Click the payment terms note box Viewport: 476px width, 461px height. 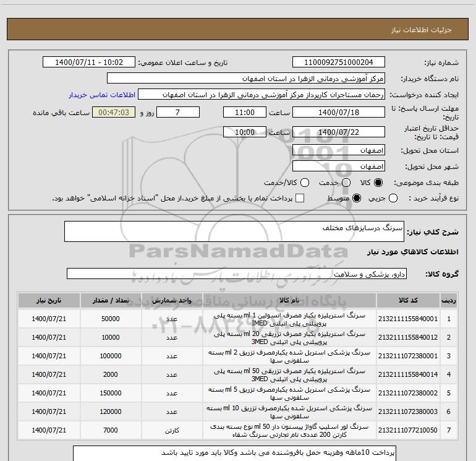tap(234, 454)
